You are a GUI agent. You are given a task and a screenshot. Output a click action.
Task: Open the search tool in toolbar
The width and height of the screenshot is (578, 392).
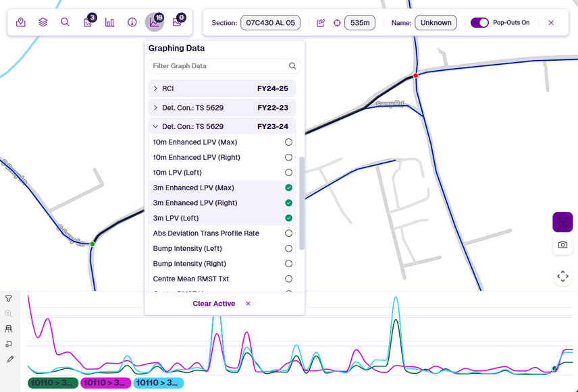point(65,22)
